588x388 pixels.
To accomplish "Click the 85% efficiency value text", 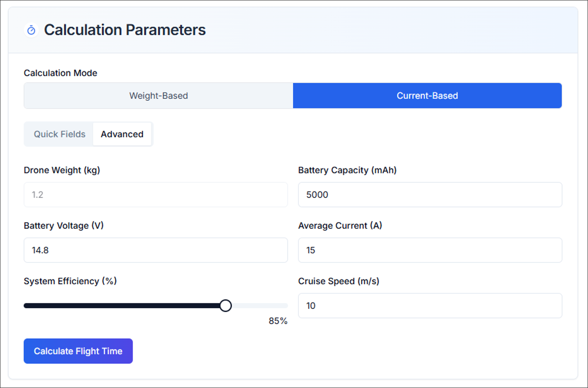I will click(x=278, y=321).
